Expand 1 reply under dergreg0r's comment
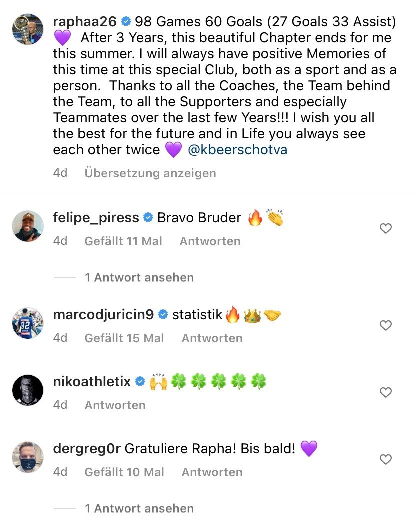The height and width of the screenshot is (532, 414). tap(139, 508)
